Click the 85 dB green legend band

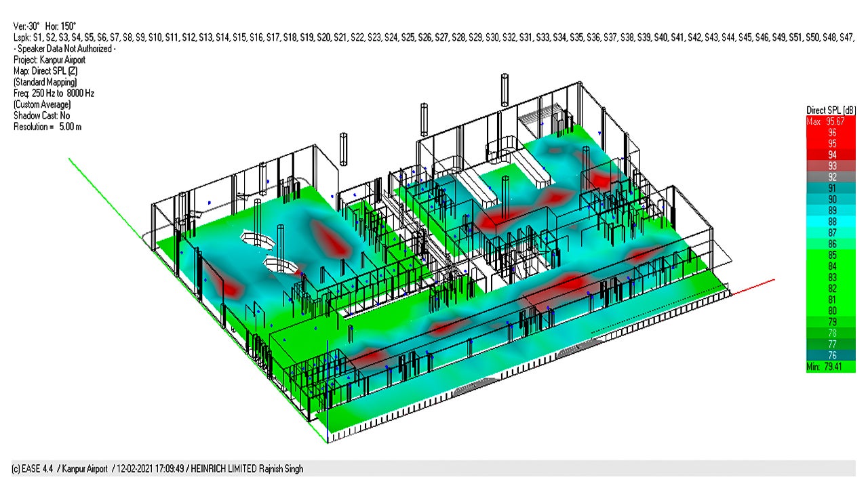(831, 255)
